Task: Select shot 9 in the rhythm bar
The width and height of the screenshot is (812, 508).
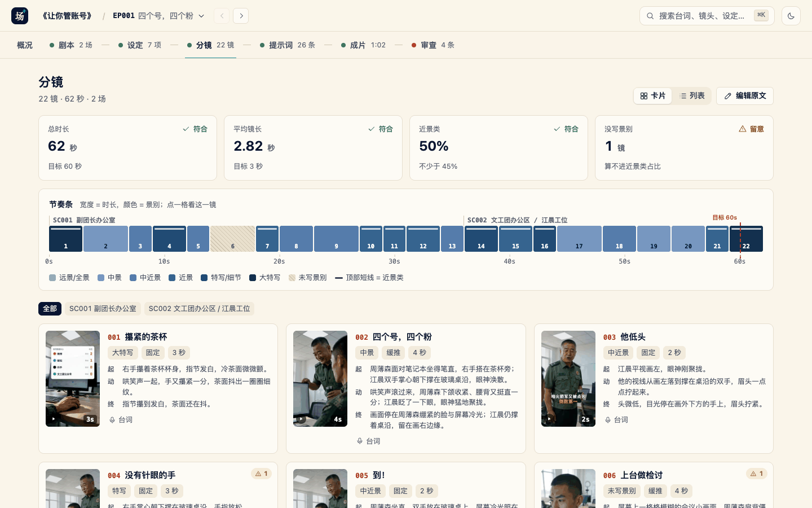Action: (336, 239)
